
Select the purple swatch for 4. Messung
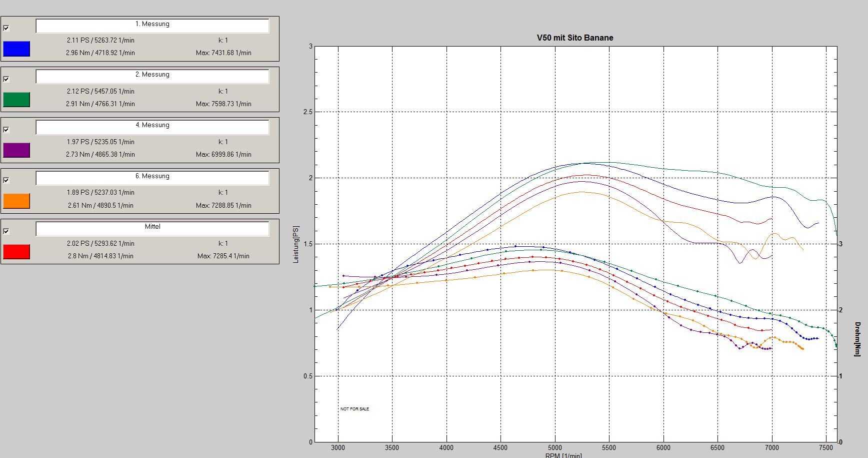tap(16, 150)
